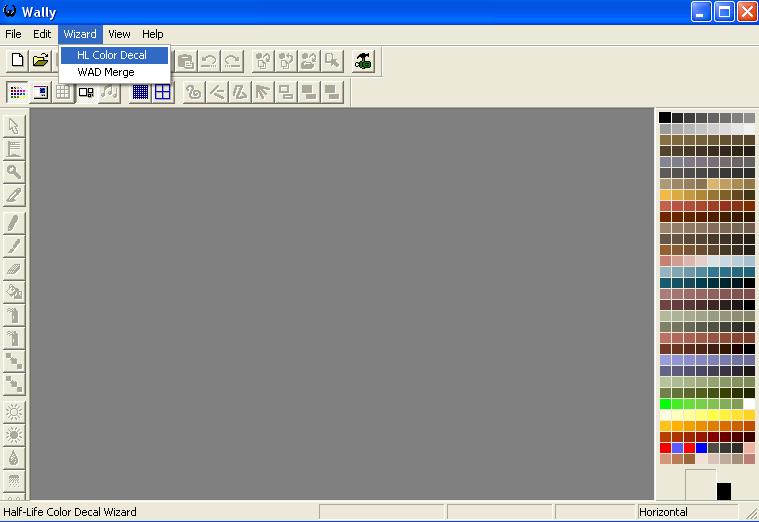759x522 pixels.
Task: Minimize the Wally window
Action: [x=701, y=12]
